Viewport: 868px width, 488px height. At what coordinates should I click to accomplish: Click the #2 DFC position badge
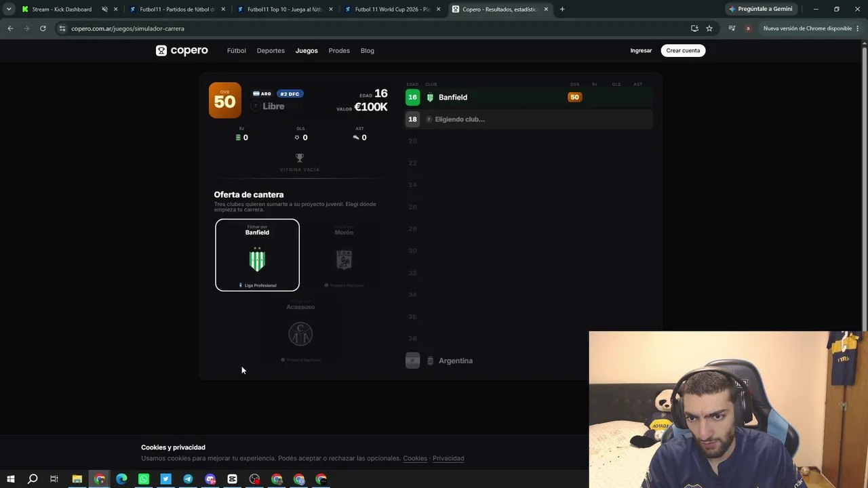pos(290,94)
